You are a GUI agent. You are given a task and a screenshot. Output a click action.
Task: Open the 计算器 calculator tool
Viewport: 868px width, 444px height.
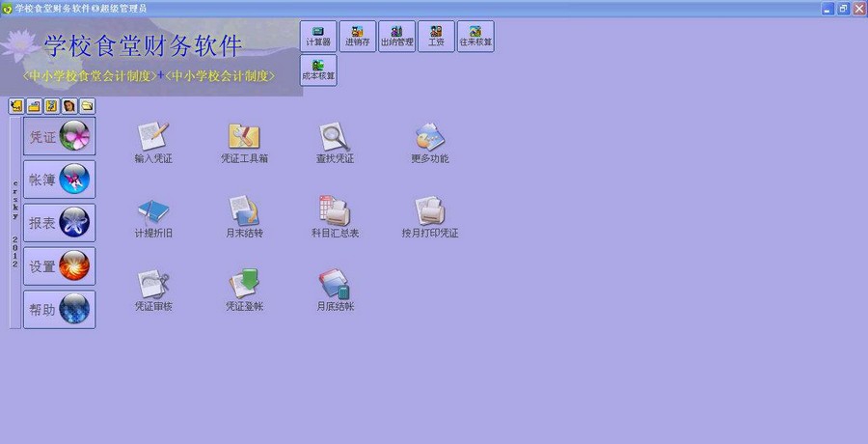pyautogui.click(x=318, y=37)
